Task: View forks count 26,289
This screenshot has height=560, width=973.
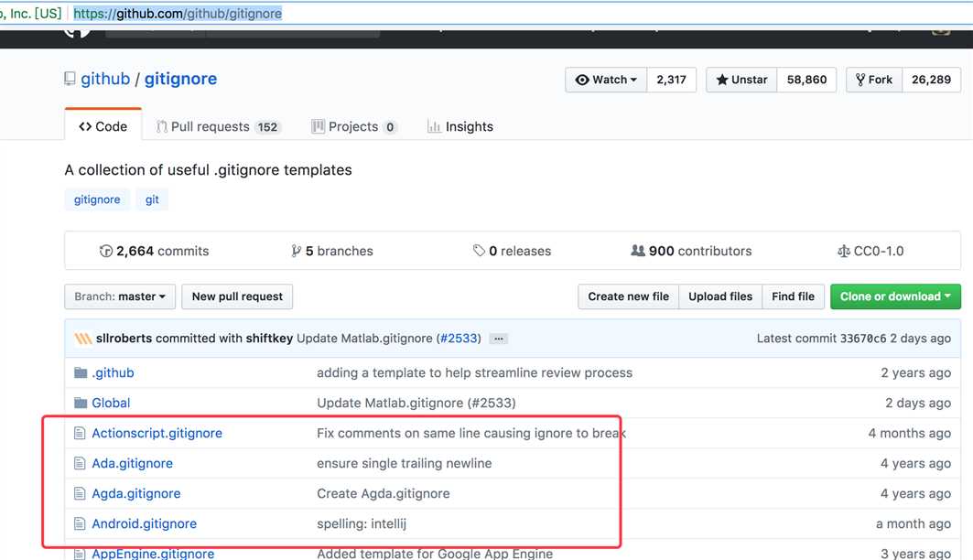Action: [x=932, y=80]
